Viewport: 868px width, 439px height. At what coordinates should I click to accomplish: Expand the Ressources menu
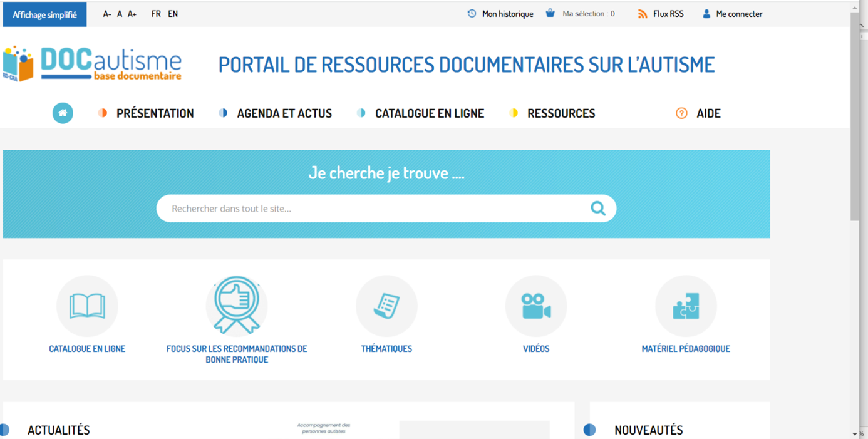click(561, 113)
